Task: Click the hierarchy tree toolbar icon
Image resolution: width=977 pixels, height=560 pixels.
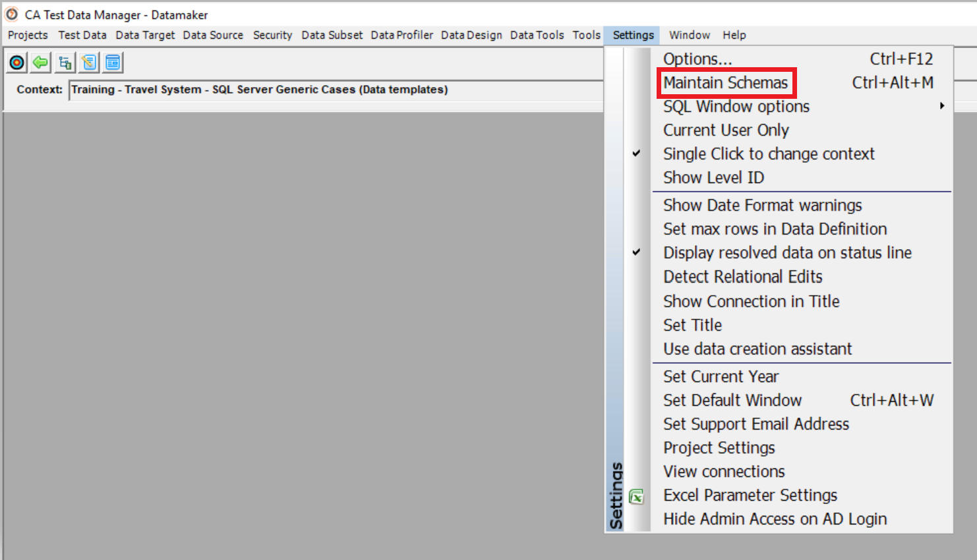Action: click(x=65, y=63)
